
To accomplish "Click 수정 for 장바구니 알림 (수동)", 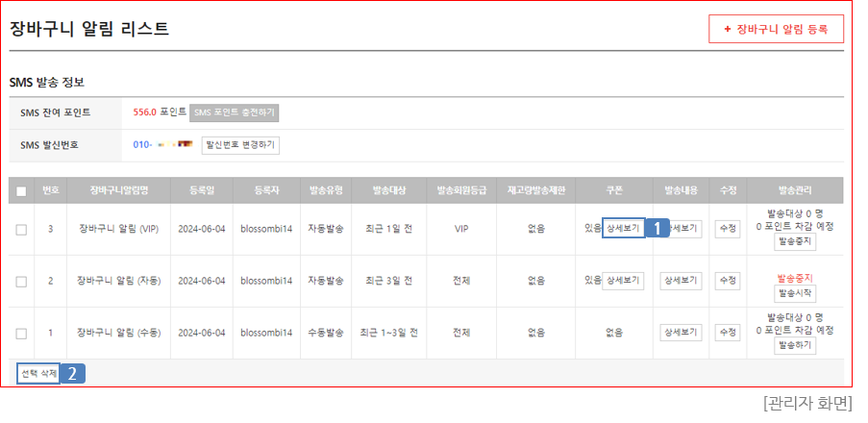I will (x=728, y=333).
